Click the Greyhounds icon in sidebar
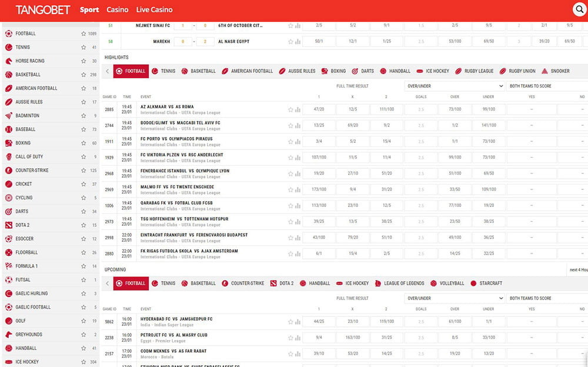Image resolution: width=588 pixels, height=367 pixels. coord(9,334)
